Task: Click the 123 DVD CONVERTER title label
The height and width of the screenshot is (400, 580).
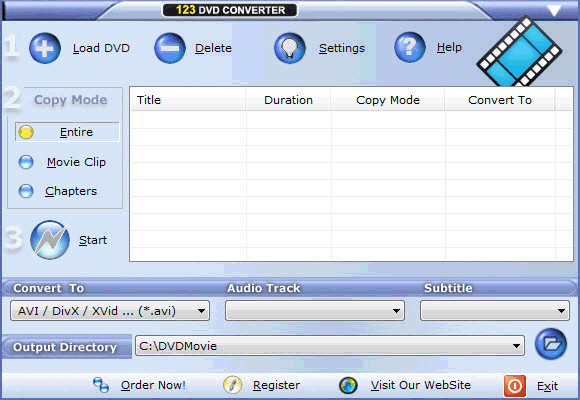Action: [230, 10]
